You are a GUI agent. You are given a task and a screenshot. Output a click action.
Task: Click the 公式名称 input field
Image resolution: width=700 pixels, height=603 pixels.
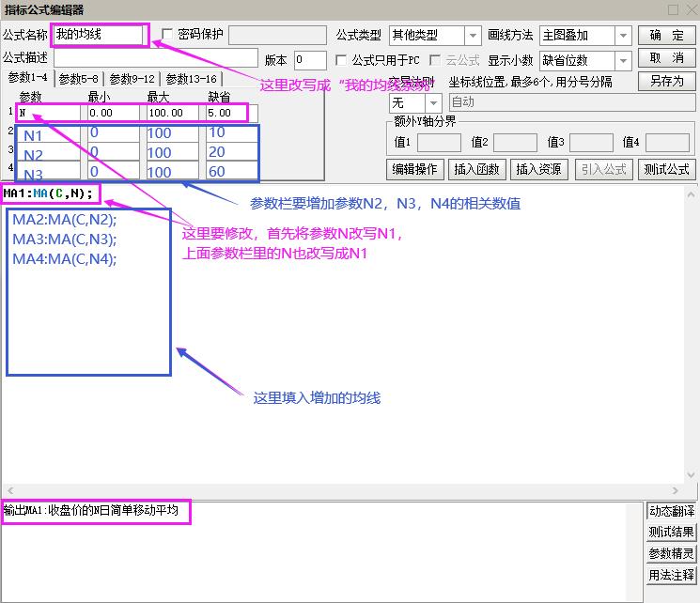pos(99,35)
